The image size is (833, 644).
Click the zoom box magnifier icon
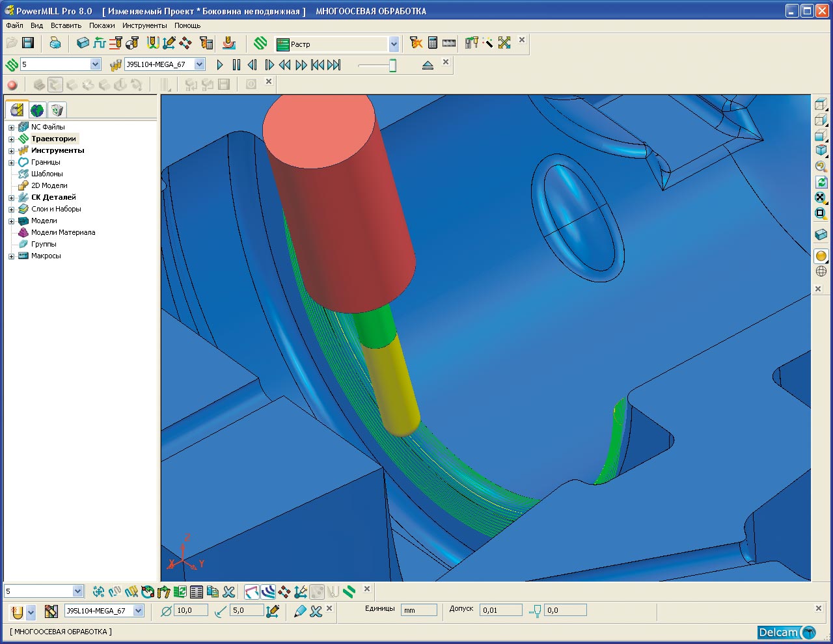(821, 213)
